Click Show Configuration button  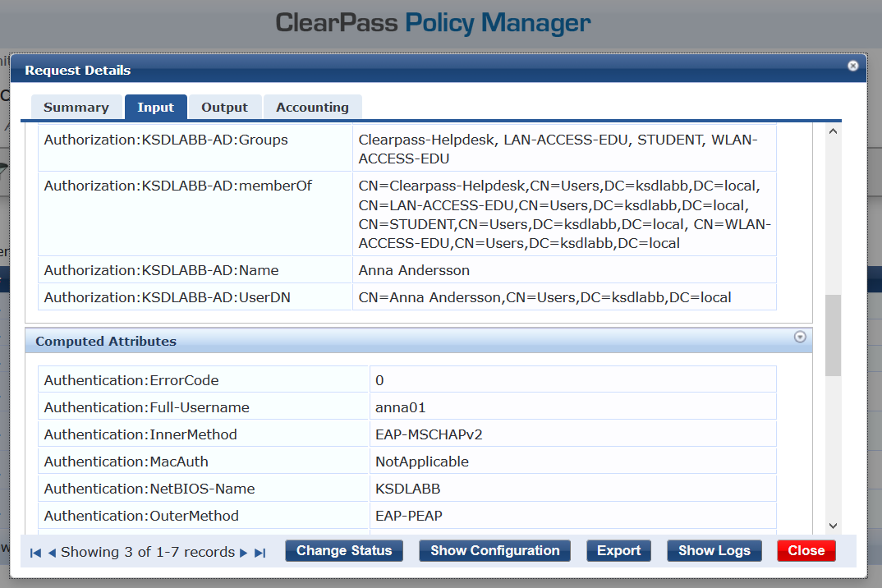495,551
